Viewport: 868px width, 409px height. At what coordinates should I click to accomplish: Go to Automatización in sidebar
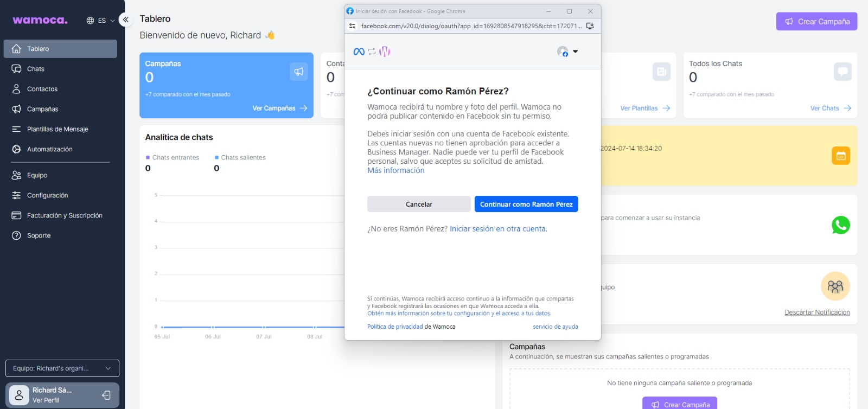[x=49, y=149]
